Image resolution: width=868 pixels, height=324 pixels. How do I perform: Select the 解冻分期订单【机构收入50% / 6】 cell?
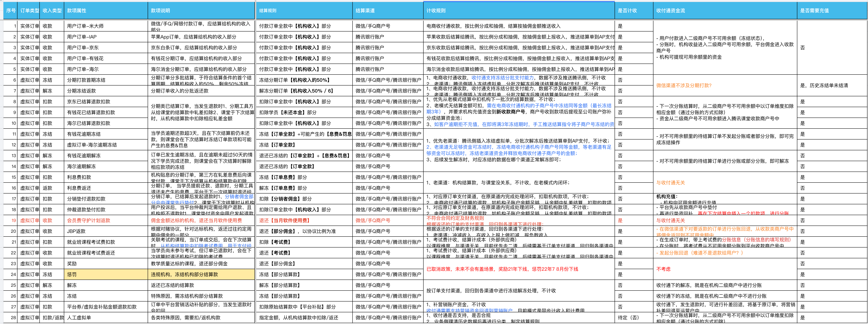[304, 91]
